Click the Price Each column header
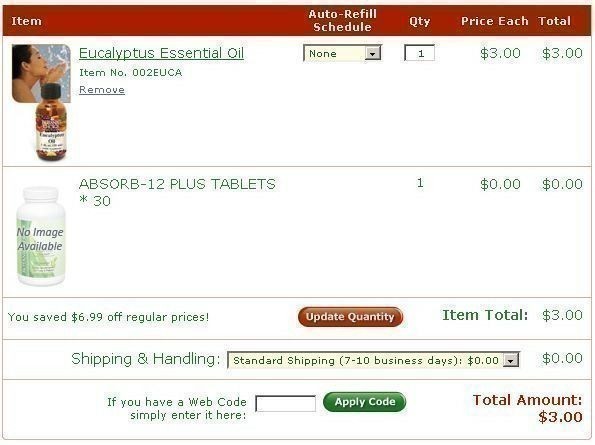 pos(494,21)
